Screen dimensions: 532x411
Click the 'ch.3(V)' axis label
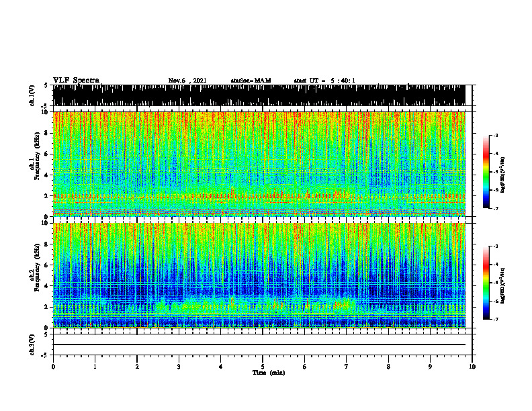point(32,345)
